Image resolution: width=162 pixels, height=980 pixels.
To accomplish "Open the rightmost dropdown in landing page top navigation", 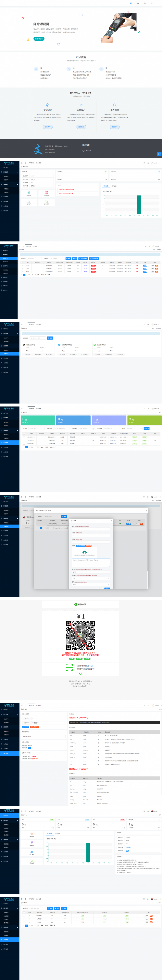I will coord(153,3).
